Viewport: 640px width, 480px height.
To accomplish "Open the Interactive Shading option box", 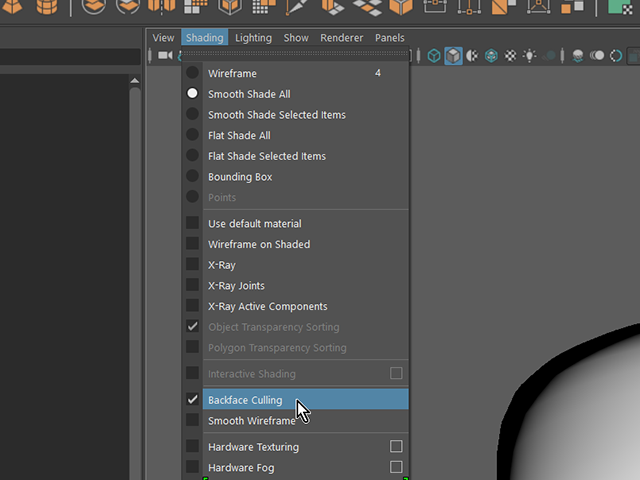I will coord(396,373).
